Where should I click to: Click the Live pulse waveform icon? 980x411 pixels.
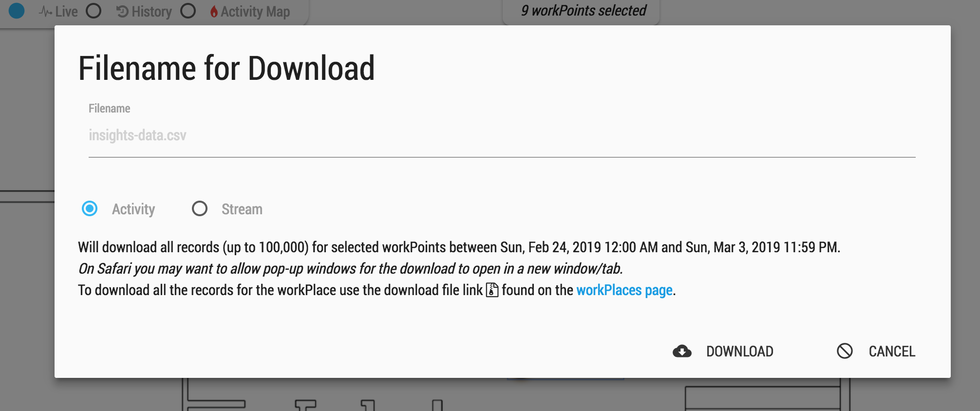tap(45, 12)
